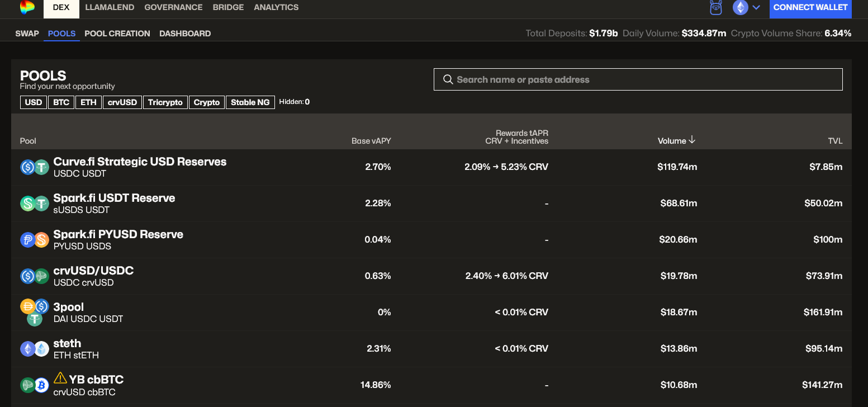Click the search magnifier icon
868x407 pixels.
tap(448, 79)
